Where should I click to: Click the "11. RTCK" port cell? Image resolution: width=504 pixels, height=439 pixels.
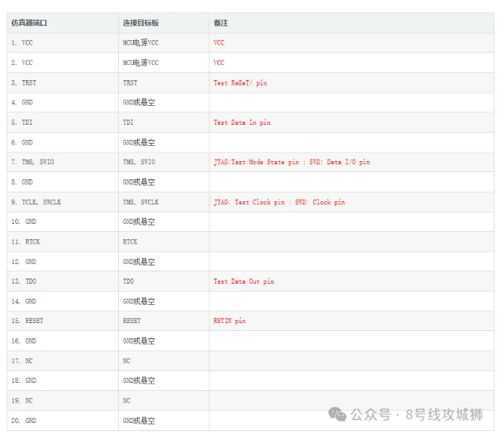tap(26, 241)
